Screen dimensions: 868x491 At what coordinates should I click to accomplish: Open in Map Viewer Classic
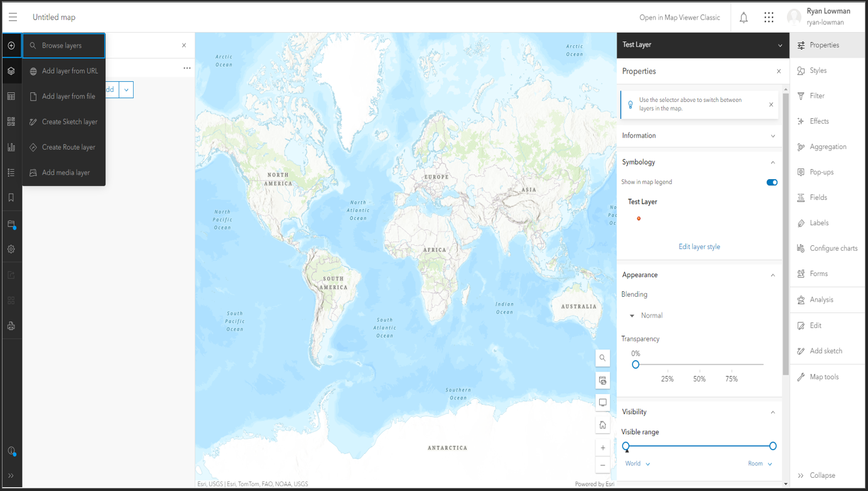tap(680, 17)
